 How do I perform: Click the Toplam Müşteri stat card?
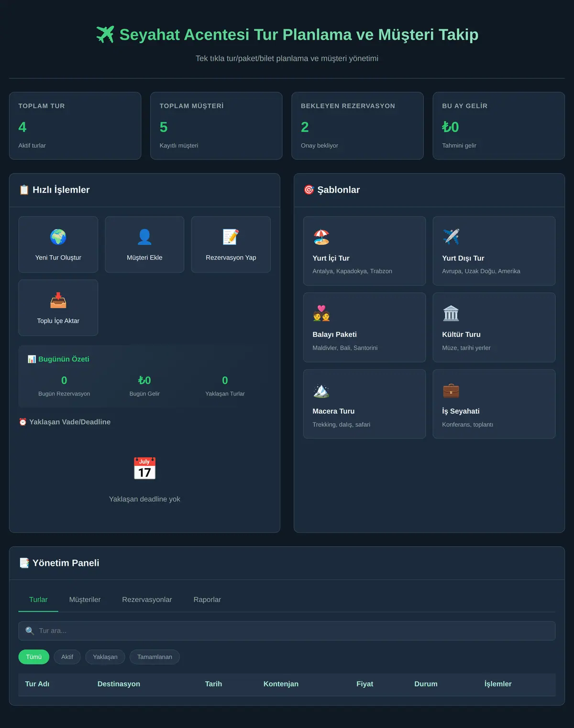(216, 126)
